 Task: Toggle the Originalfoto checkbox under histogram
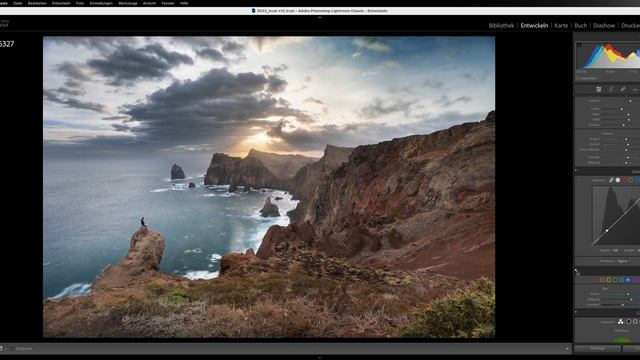coord(578,78)
